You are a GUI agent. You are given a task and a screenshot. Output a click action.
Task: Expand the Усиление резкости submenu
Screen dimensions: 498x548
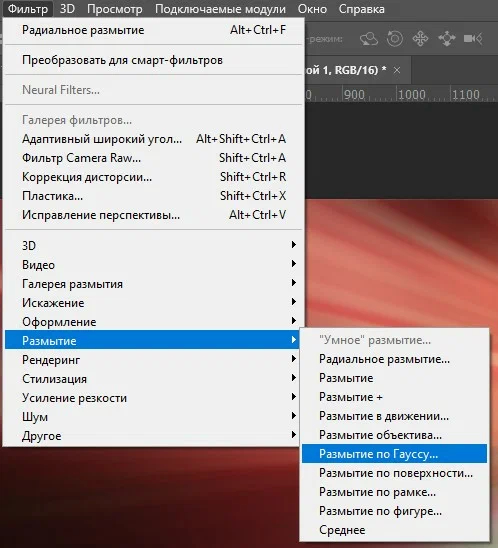tap(152, 398)
